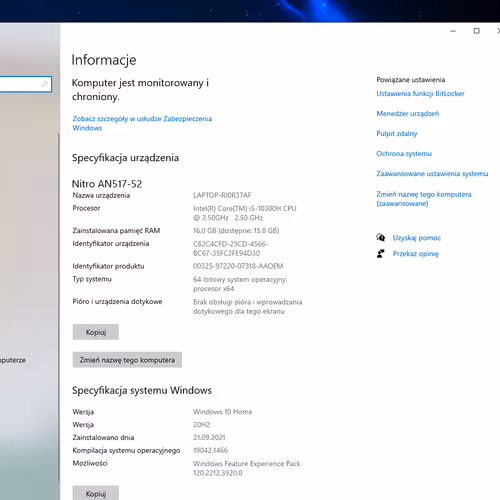Open Zobacz szczegóły w usłudze Zabezpieczenia Windows
The width and height of the screenshot is (500, 500).
(x=142, y=123)
